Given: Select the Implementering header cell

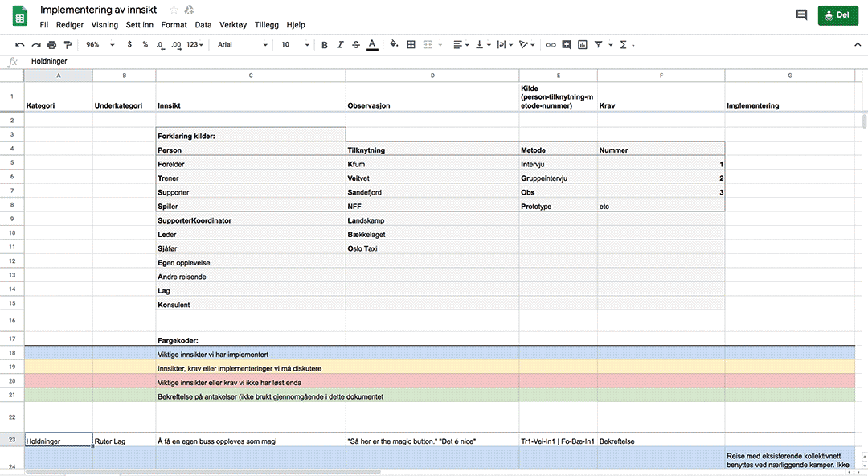Looking at the screenshot, I should [x=790, y=97].
